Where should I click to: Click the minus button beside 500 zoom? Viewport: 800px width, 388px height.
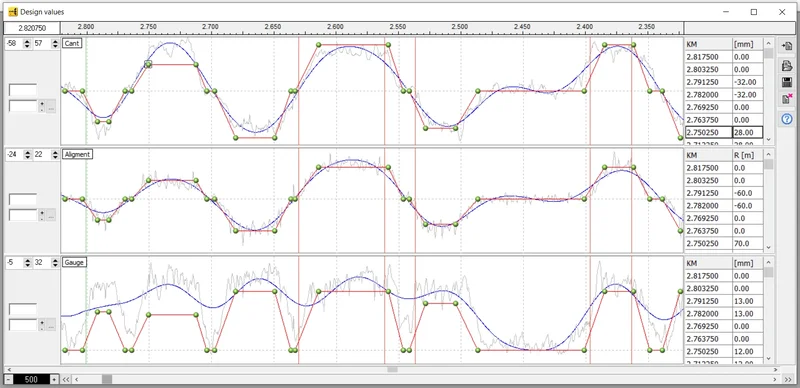(x=9, y=379)
